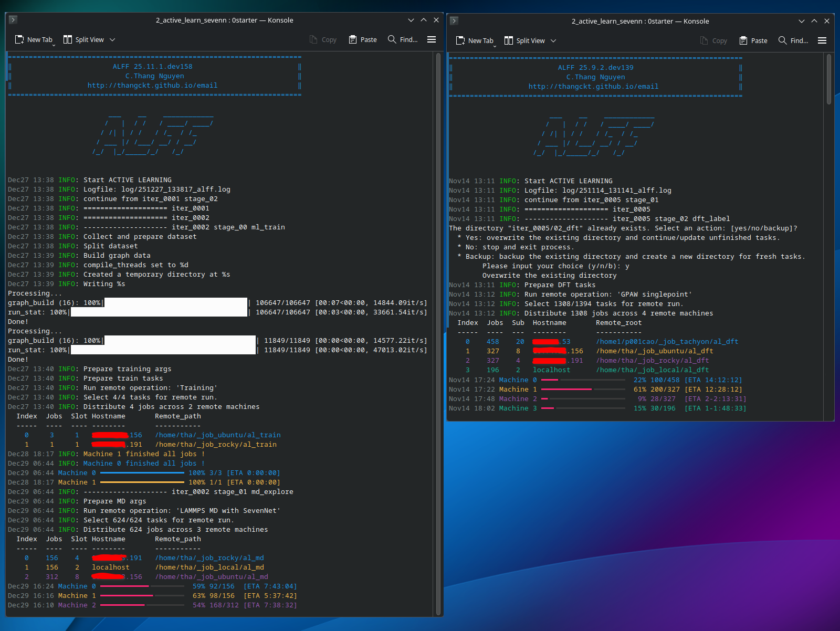Screen dimensions: 840x631
Task: Click ALFF email link in left terminal
Action: tap(152, 86)
